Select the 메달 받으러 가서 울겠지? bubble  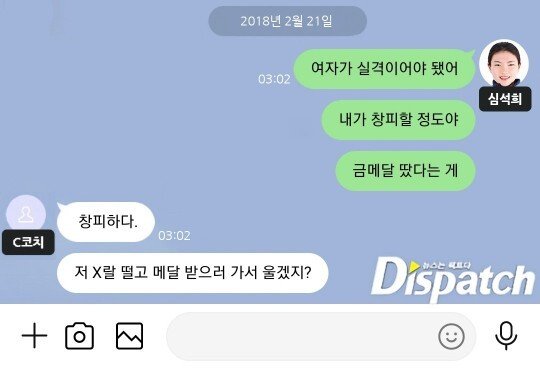(x=193, y=273)
